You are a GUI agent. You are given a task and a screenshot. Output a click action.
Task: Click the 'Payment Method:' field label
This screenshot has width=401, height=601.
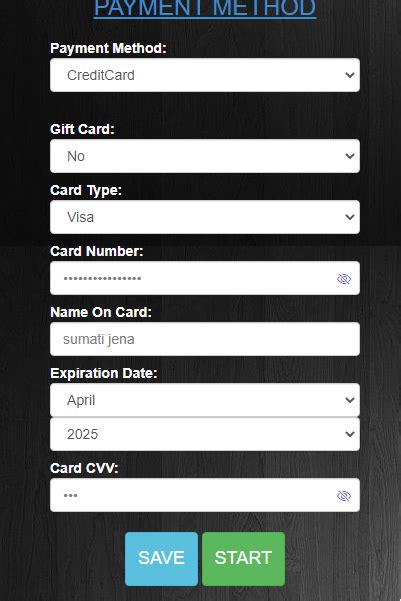(x=108, y=48)
